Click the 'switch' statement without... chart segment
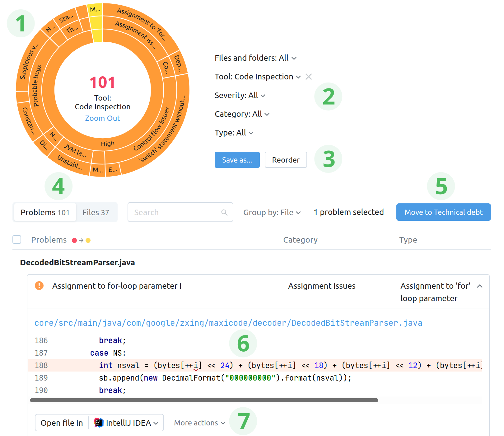 tap(162, 129)
